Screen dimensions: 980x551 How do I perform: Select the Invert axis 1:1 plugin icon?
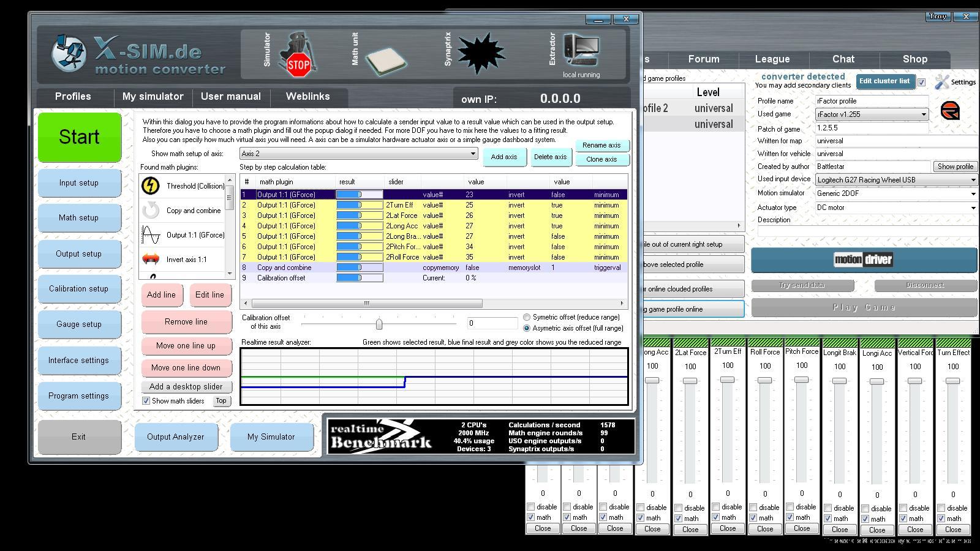[151, 260]
